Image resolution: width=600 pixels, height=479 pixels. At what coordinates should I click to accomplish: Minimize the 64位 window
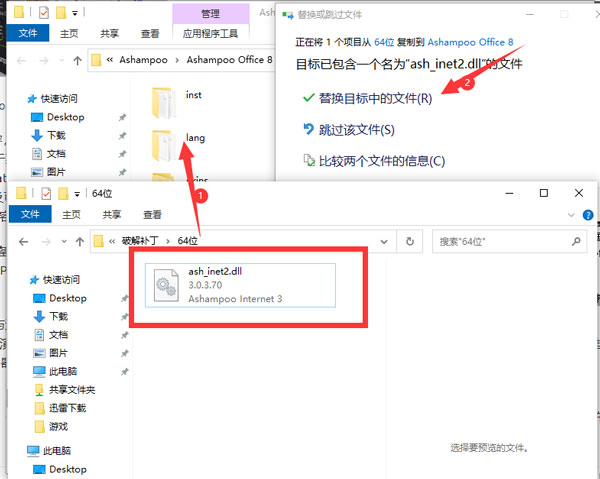pos(509,193)
